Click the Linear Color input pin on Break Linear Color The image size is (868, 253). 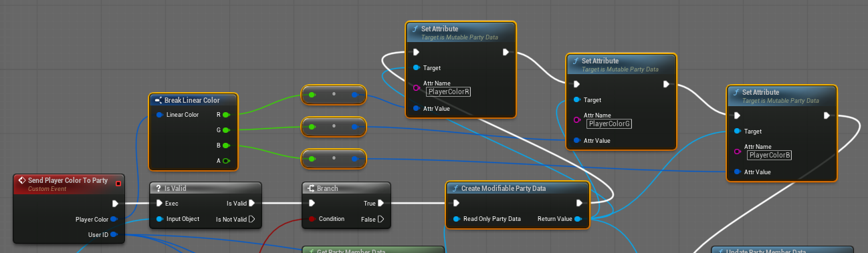160,115
